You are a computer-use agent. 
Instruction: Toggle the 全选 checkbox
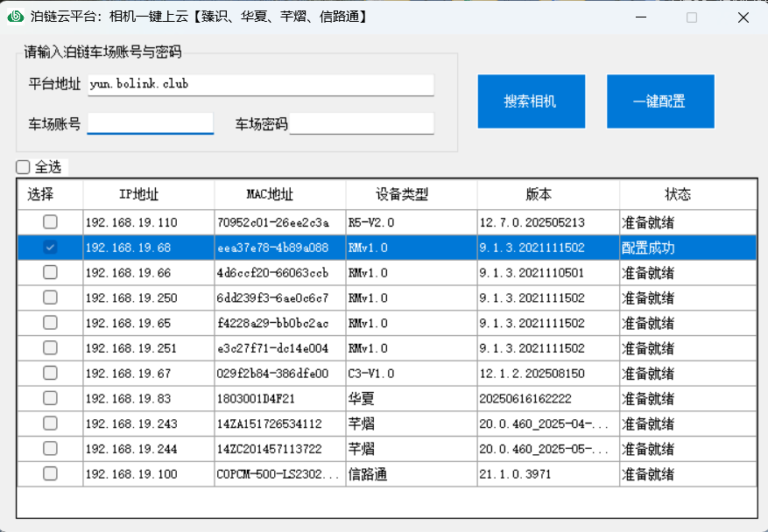click(x=24, y=167)
